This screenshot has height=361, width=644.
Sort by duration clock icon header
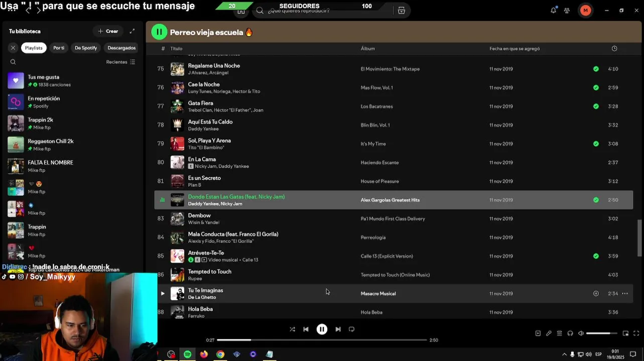pyautogui.click(x=614, y=49)
